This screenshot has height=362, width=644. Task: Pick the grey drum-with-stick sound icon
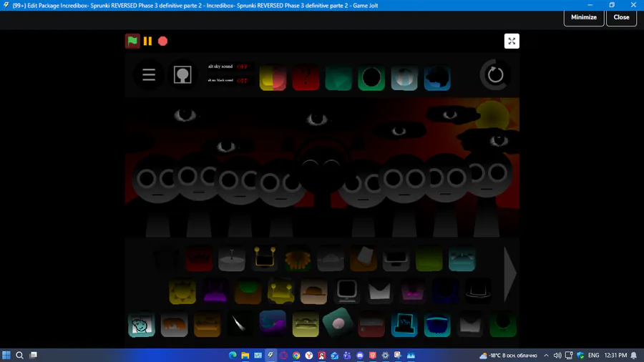point(232,258)
